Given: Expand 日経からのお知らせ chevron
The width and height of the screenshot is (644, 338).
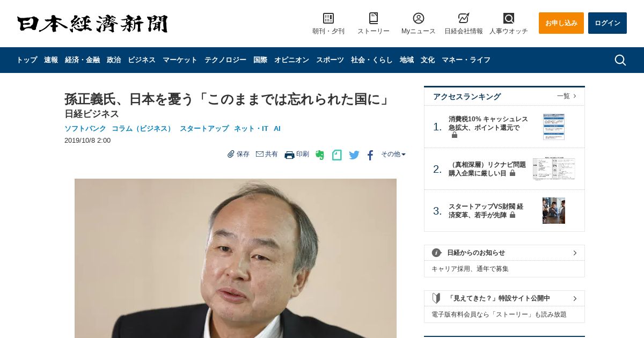Looking at the screenshot, I should tap(575, 253).
